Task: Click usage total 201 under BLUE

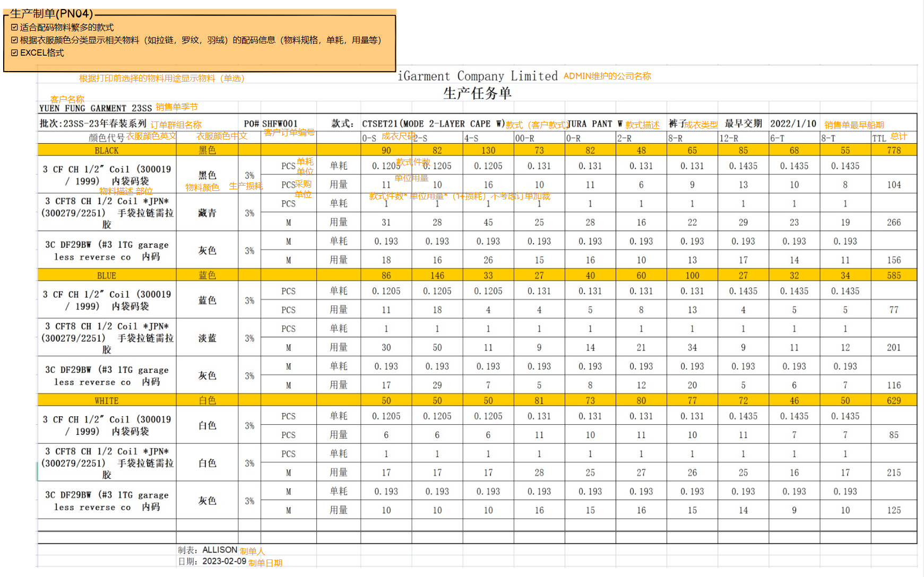Action: [x=894, y=348]
